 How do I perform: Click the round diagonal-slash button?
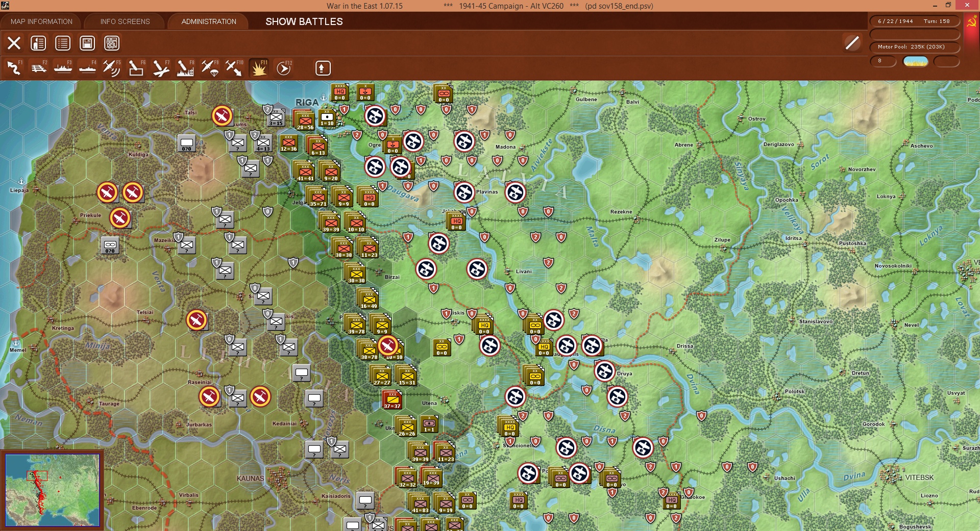click(852, 43)
